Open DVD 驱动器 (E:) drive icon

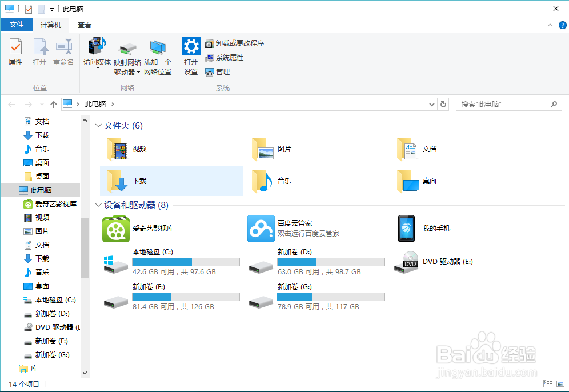click(406, 262)
